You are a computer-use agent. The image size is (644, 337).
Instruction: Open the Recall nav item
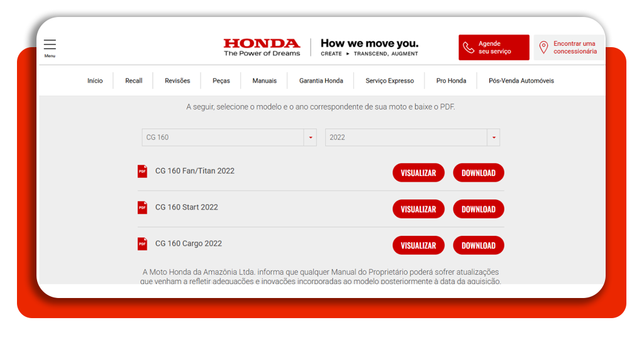pos(134,81)
